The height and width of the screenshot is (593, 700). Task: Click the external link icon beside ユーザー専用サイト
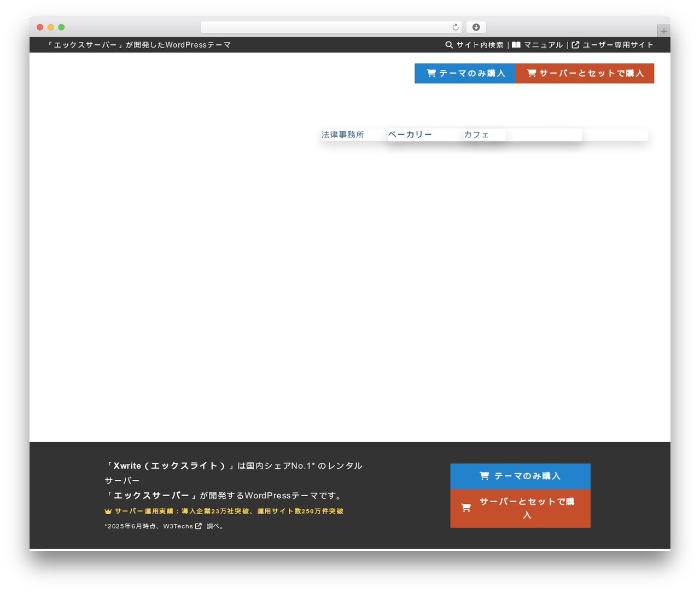(575, 45)
